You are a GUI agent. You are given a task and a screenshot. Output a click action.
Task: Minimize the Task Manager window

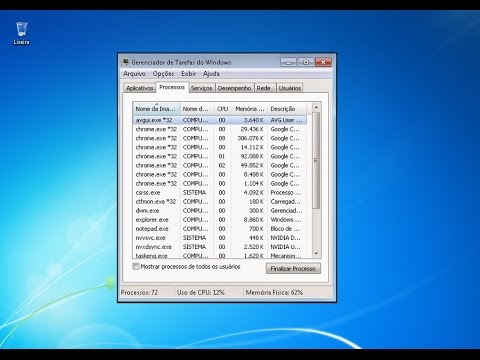[288, 62]
